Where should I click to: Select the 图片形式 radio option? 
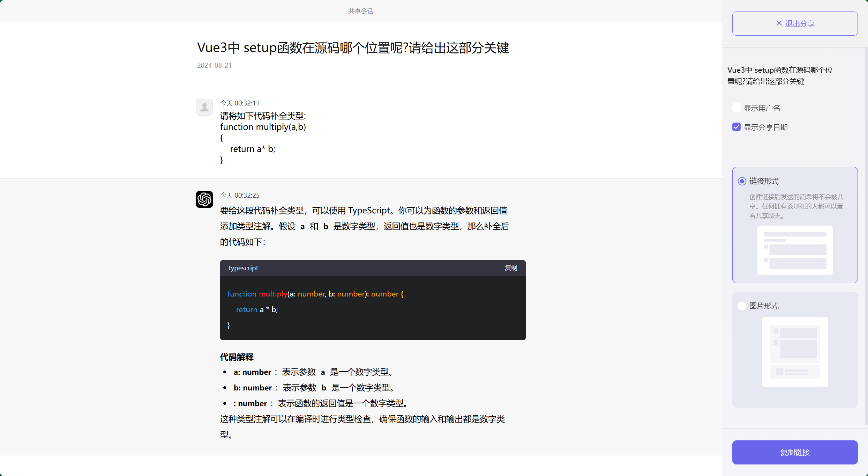coord(742,306)
